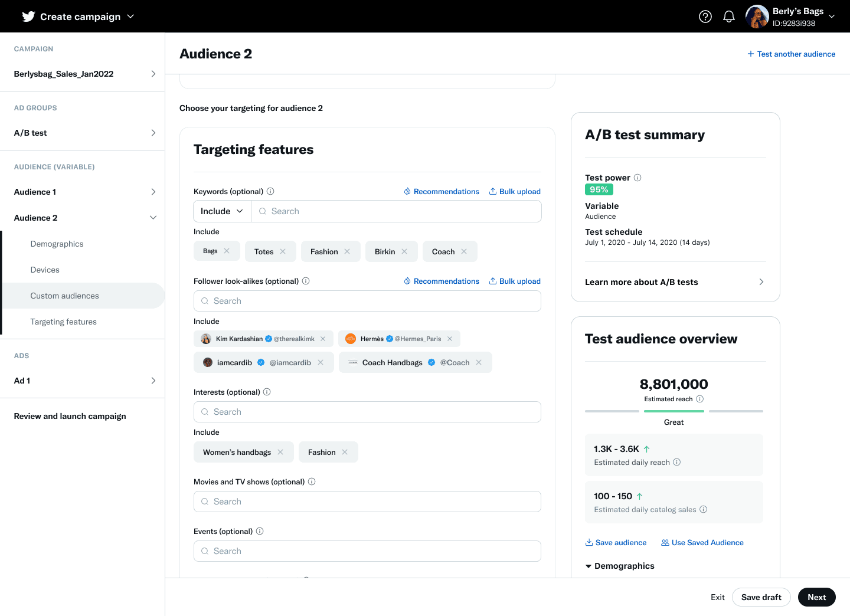Click the Movies and TV shows search field

(367, 501)
